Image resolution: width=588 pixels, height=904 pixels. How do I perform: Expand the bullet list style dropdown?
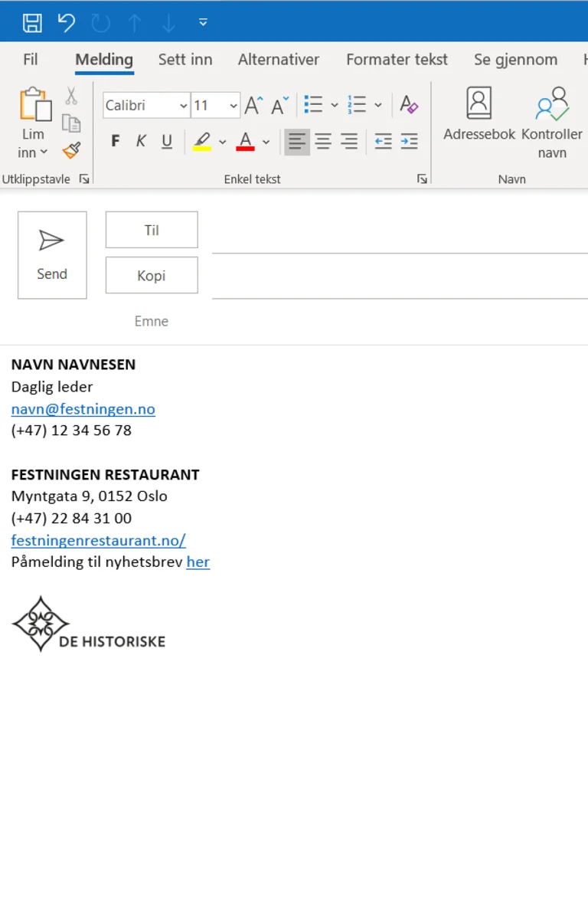coord(335,106)
